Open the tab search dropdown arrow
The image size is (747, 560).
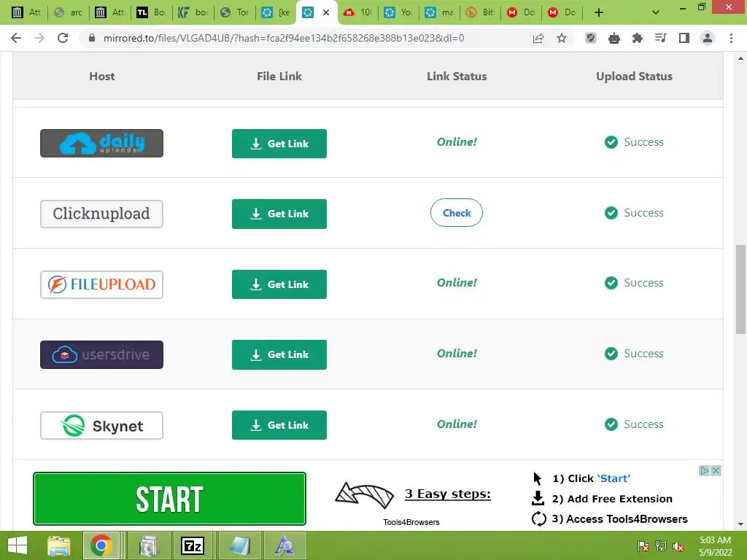[x=656, y=12]
